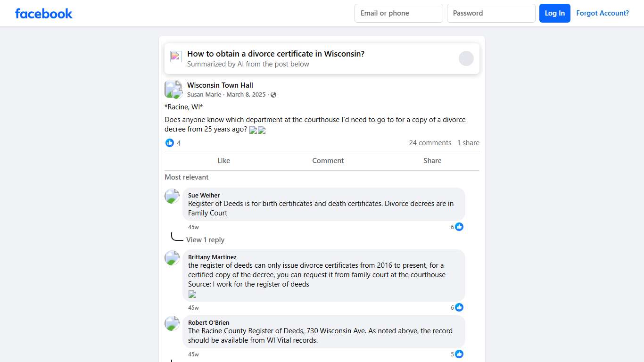644x362 pixels.
Task: Click Sue Weiher's profile picture
Action: [x=172, y=196]
